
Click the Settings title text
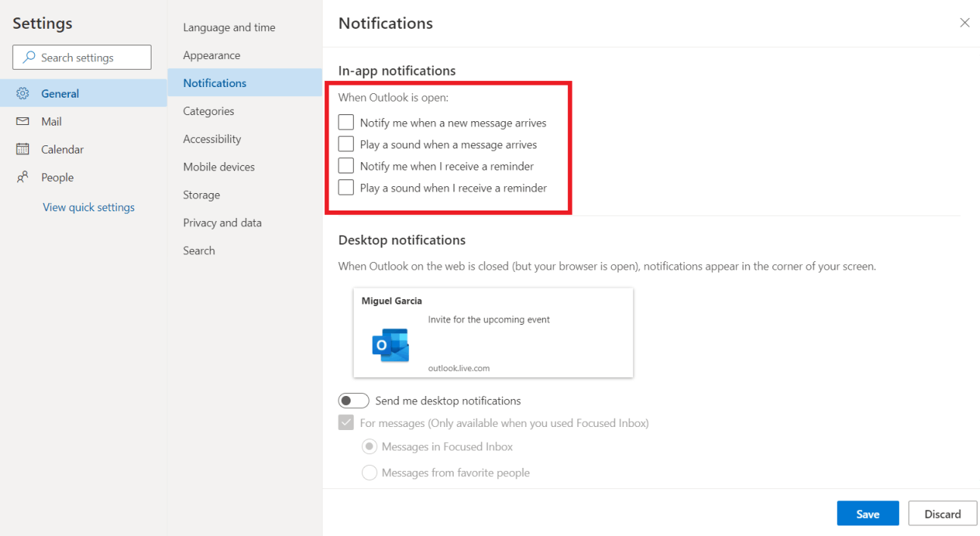(42, 23)
